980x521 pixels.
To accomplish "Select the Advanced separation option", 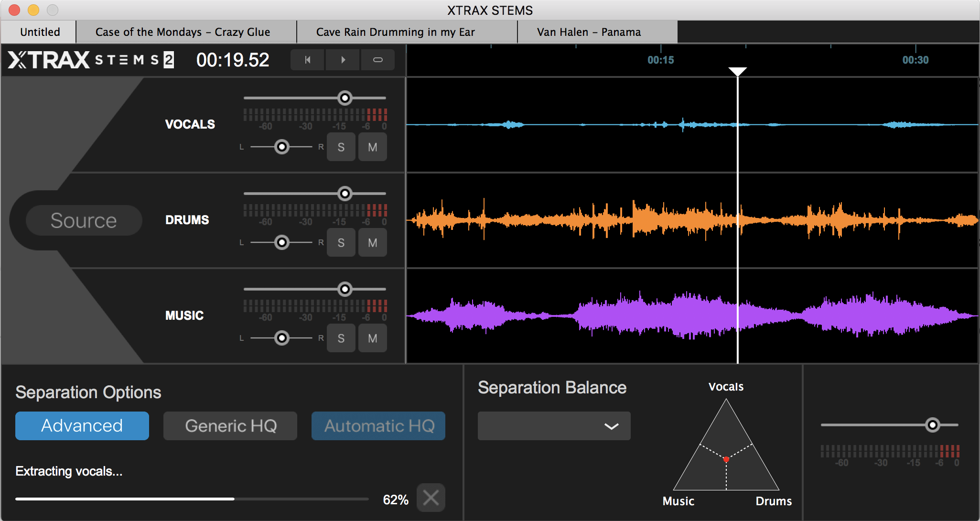I will tap(82, 426).
